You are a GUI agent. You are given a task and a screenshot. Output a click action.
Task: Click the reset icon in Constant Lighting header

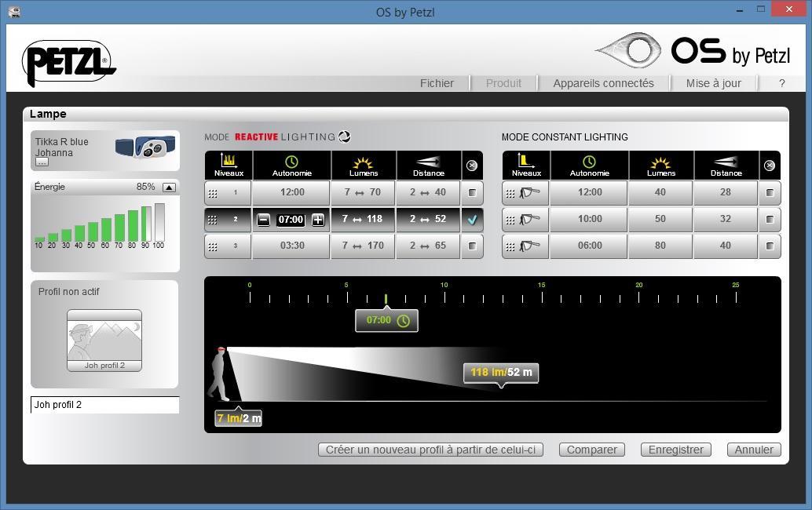coord(769,166)
